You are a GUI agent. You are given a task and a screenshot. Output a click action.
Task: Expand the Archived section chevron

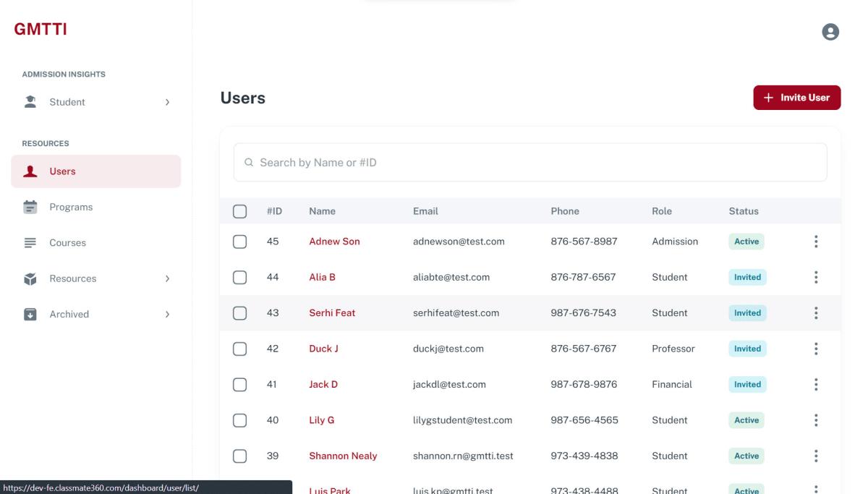tap(167, 314)
